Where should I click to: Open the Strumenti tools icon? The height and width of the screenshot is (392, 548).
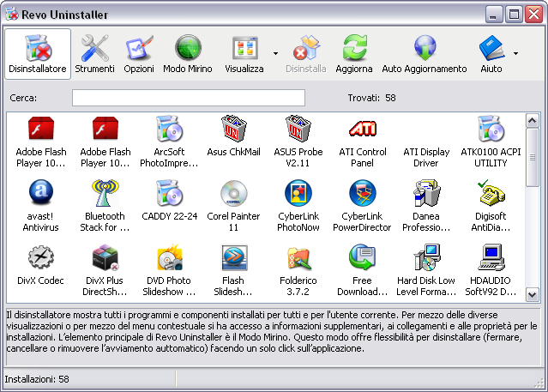[94, 48]
